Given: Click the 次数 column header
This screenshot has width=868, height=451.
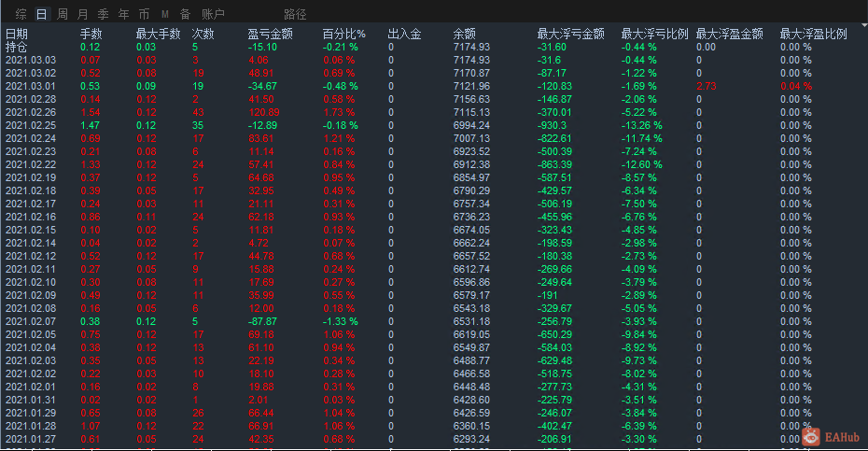Looking at the screenshot, I should [x=203, y=34].
